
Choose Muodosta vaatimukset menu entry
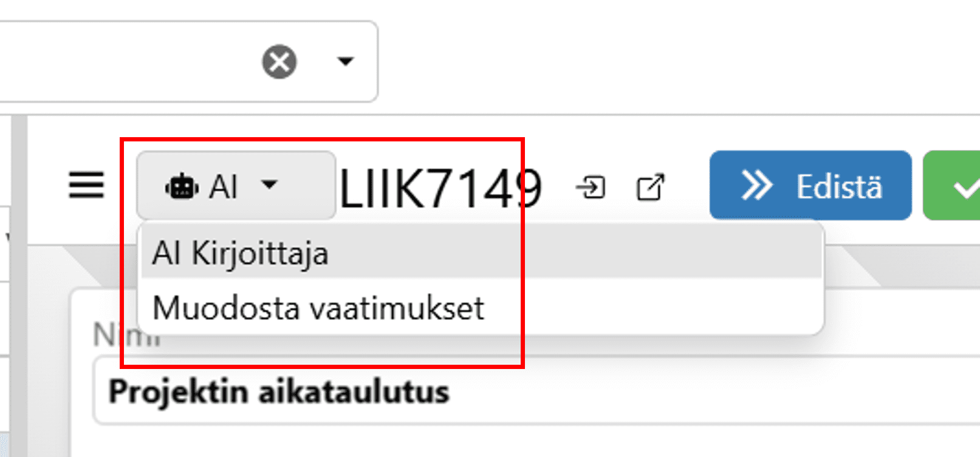318,308
